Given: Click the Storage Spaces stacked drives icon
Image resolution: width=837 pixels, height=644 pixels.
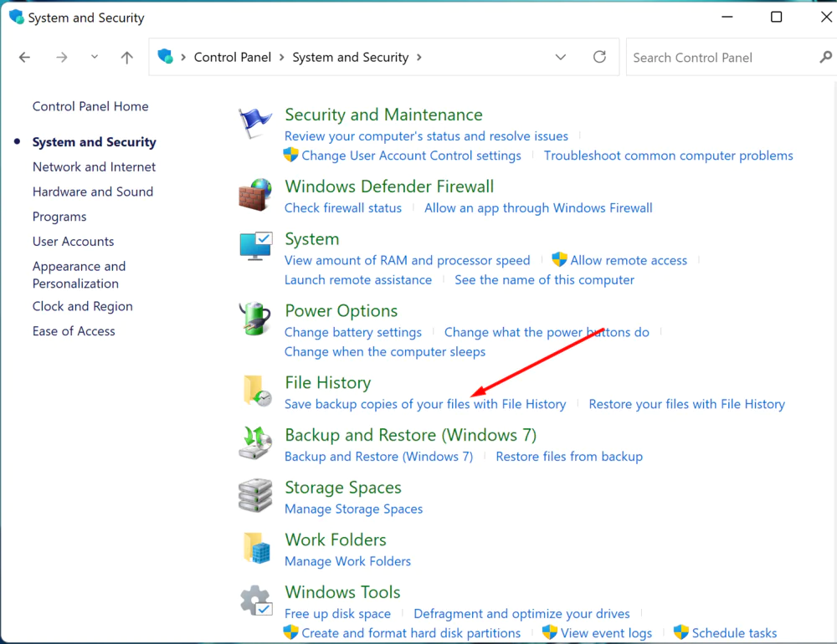Looking at the screenshot, I should pos(255,496).
